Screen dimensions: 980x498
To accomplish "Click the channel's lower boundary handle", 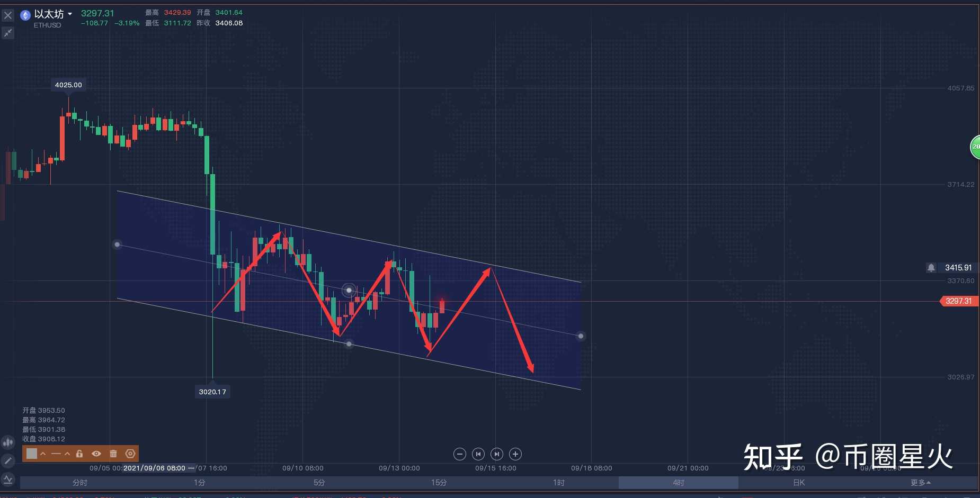I will click(349, 344).
